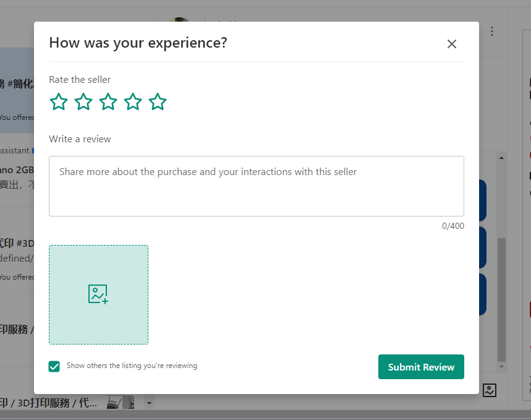Viewport: 531px width, 420px height.
Task: Click the user avatar above the dialog
Action: (x=179, y=21)
